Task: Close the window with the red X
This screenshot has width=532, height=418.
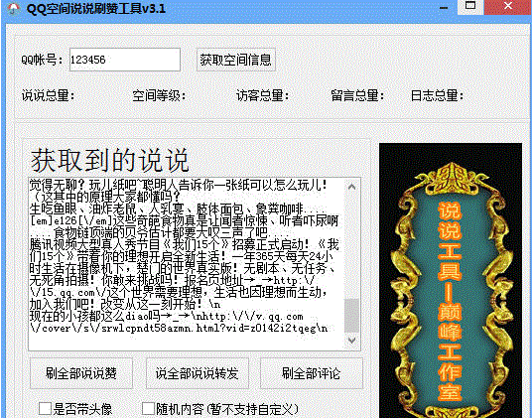Action: (x=507, y=6)
